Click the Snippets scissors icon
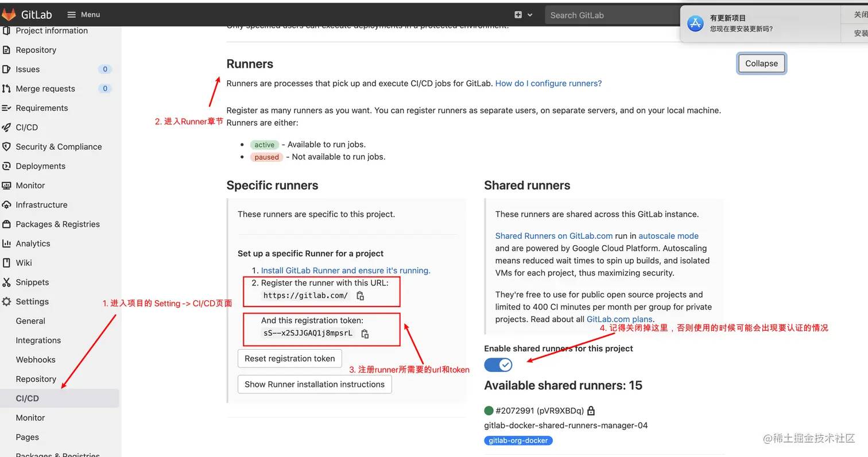Viewport: 868px width, 457px height. pos(6,282)
